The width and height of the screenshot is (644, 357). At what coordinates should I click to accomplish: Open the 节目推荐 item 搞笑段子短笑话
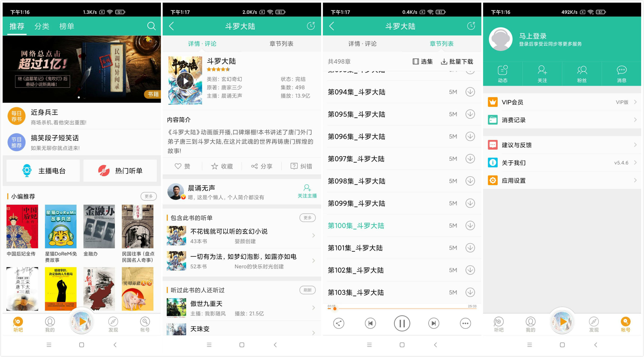pos(82,142)
